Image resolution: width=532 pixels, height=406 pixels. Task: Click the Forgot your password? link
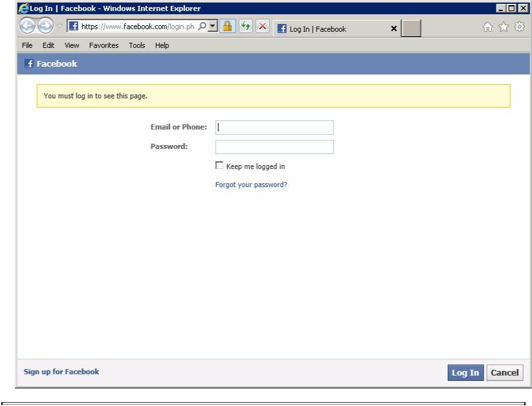pyautogui.click(x=251, y=185)
